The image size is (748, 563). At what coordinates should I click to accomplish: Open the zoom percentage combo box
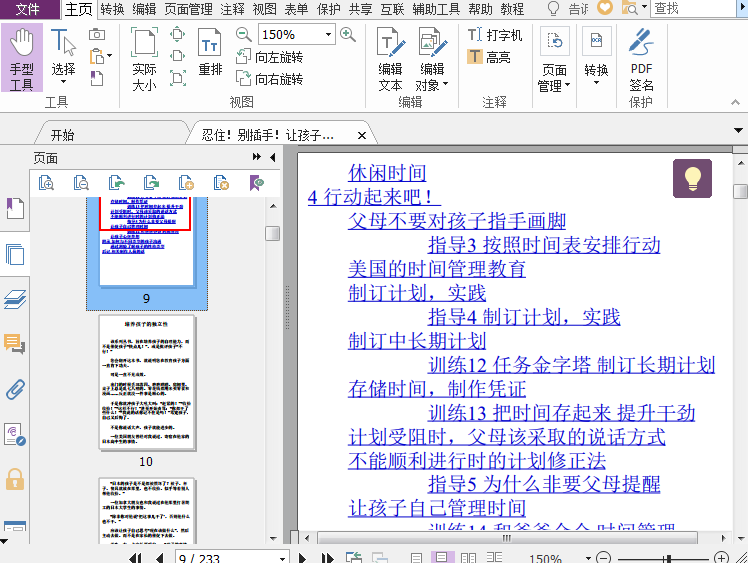(x=297, y=34)
